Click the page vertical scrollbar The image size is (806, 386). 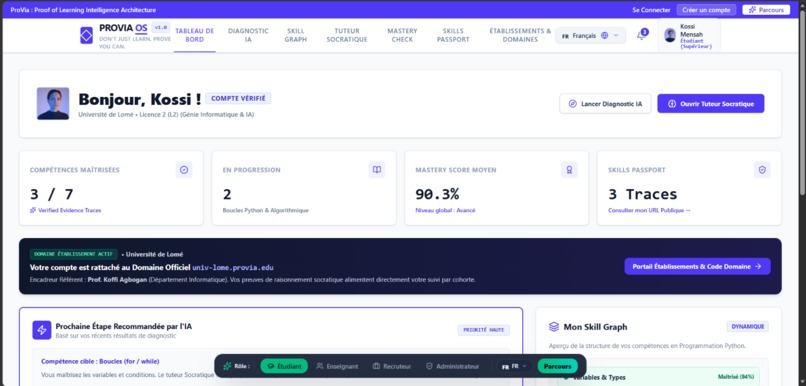point(802,103)
